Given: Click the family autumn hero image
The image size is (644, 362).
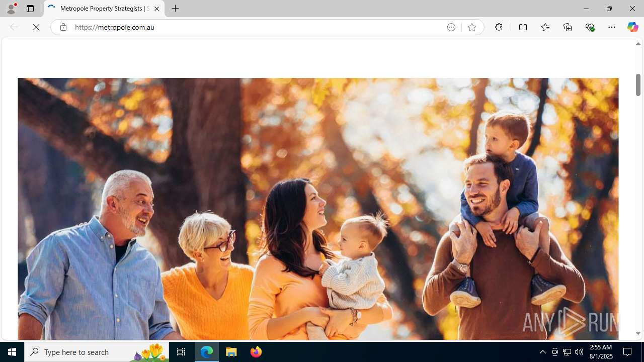Looking at the screenshot, I should [x=318, y=209].
